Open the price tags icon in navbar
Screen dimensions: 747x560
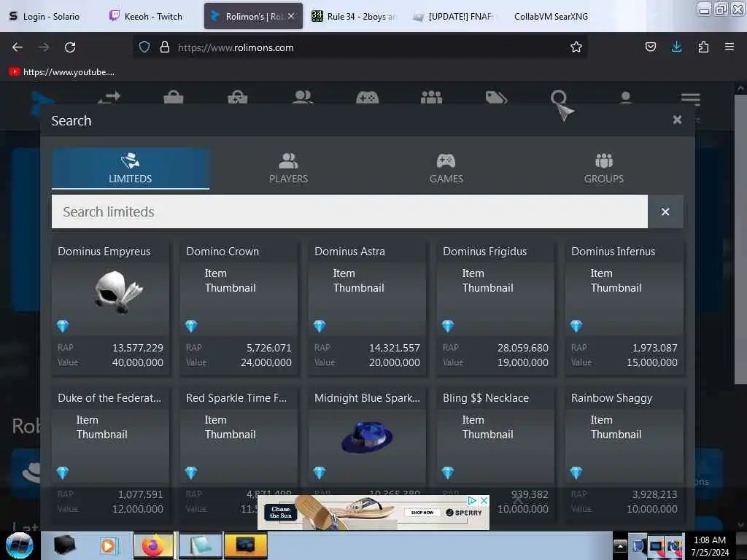pyautogui.click(x=496, y=98)
